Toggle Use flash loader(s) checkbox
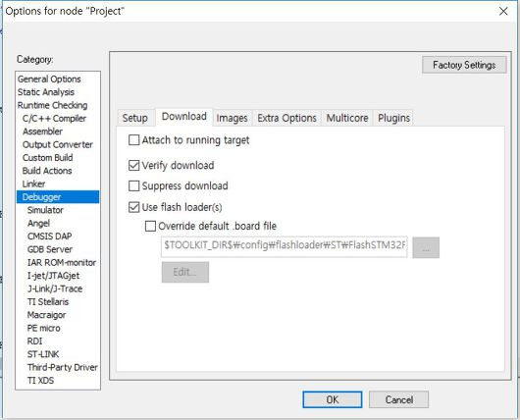Screen dimensions: 520x420 tap(133, 207)
